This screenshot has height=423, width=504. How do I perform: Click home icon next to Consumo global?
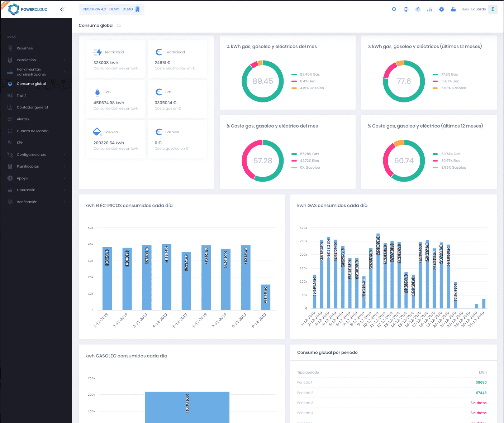119,25
